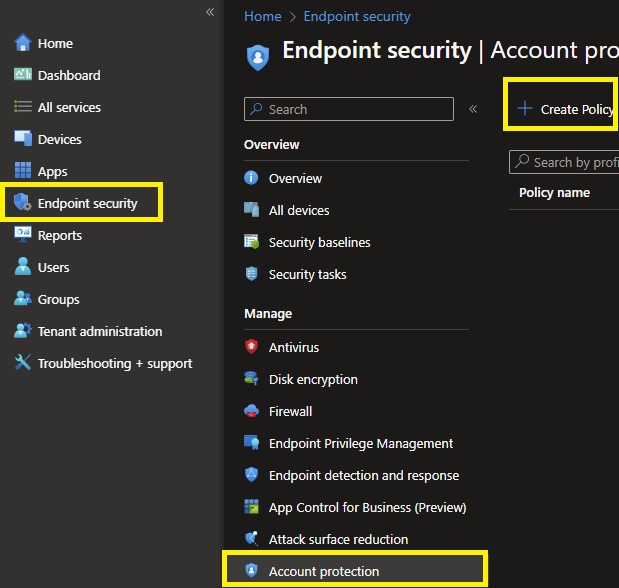Click the Troubleshooting + support wrench icon
Viewport: 619px width, 588px height.
tap(22, 363)
